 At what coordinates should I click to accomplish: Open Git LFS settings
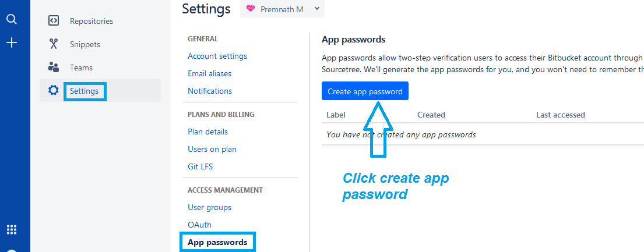200,166
